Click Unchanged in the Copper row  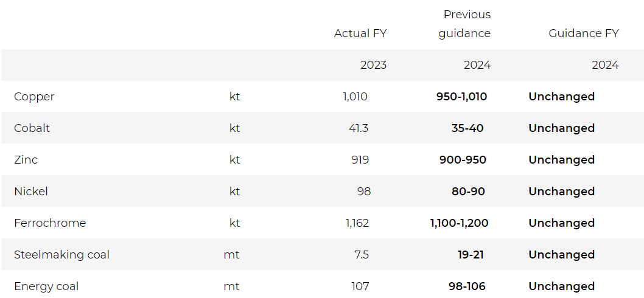click(x=561, y=97)
